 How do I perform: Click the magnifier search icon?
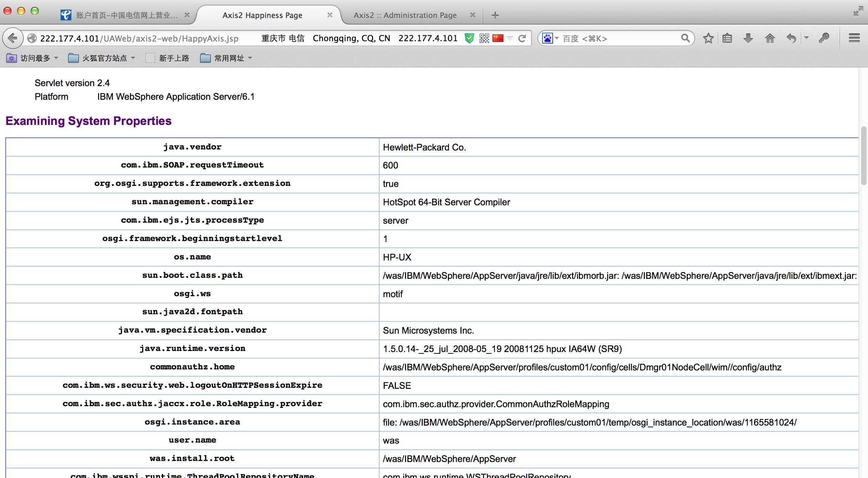click(x=685, y=38)
